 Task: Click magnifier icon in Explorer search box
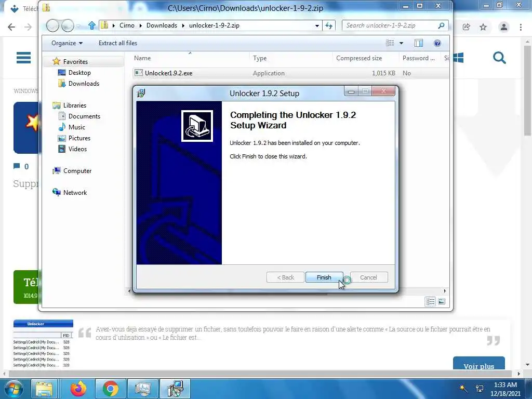tap(441, 25)
